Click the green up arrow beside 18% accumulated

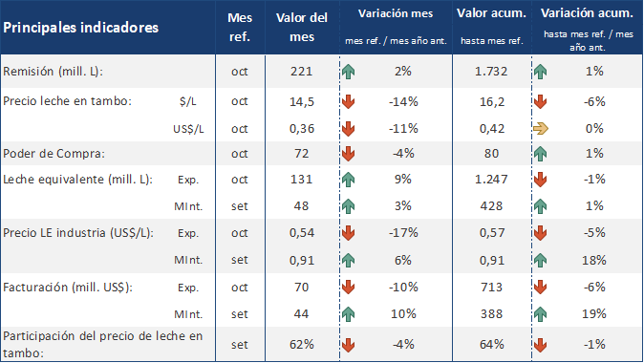[541, 260]
